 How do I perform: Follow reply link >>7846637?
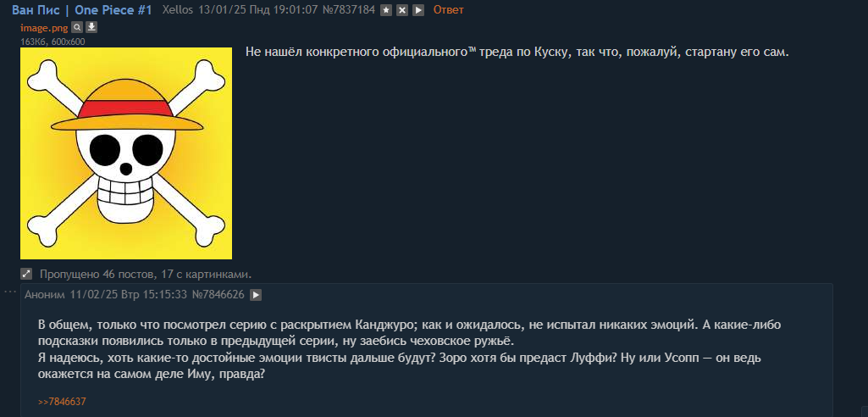[62, 402]
